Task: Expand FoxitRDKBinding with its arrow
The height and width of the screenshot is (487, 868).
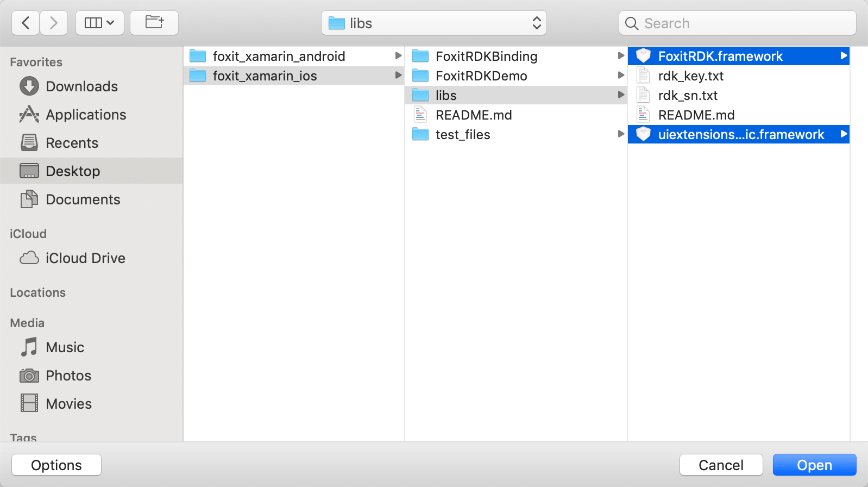Action: coord(621,55)
